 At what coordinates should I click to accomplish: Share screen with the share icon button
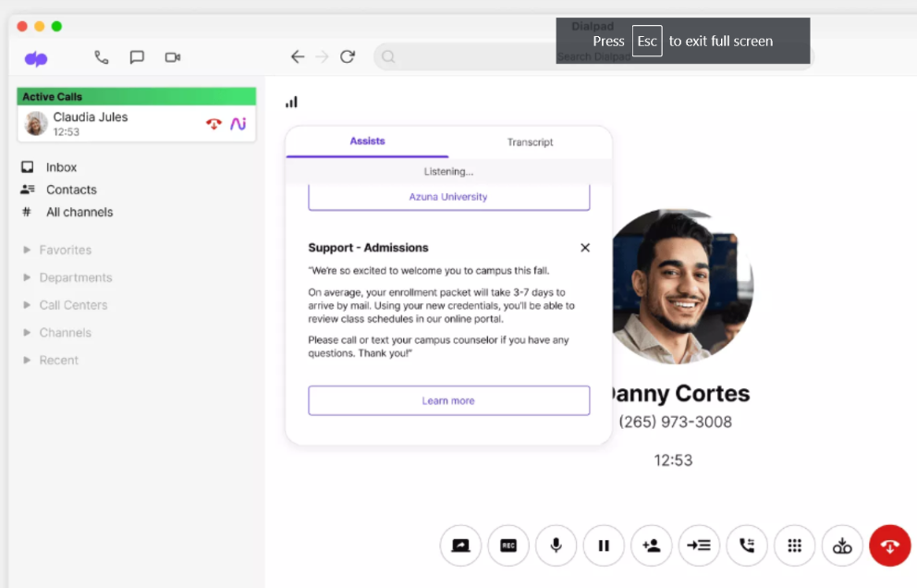point(461,545)
